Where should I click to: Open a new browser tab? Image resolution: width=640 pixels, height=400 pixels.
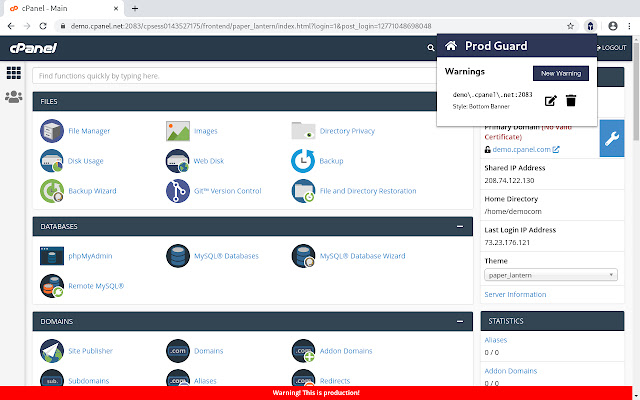(x=135, y=8)
